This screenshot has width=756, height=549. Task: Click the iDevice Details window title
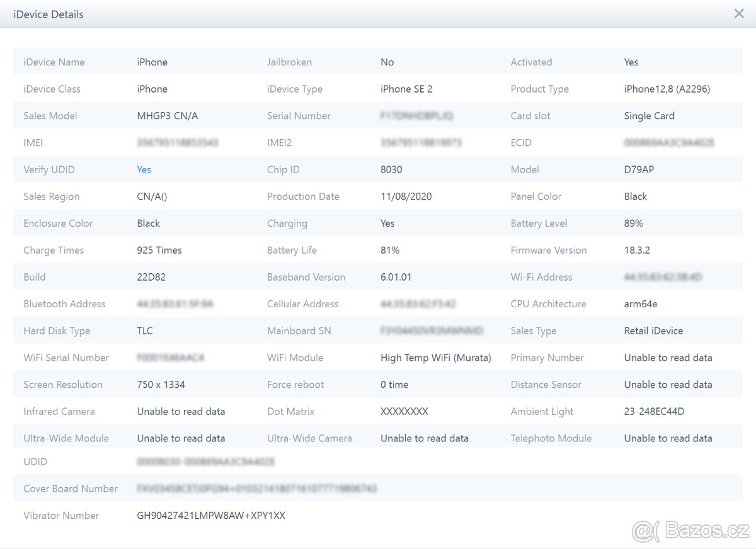click(49, 14)
